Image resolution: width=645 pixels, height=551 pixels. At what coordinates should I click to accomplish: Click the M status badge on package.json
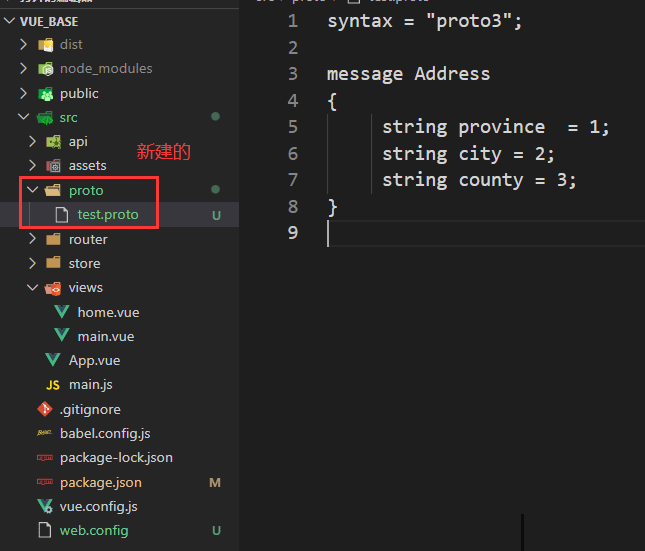[x=215, y=483]
